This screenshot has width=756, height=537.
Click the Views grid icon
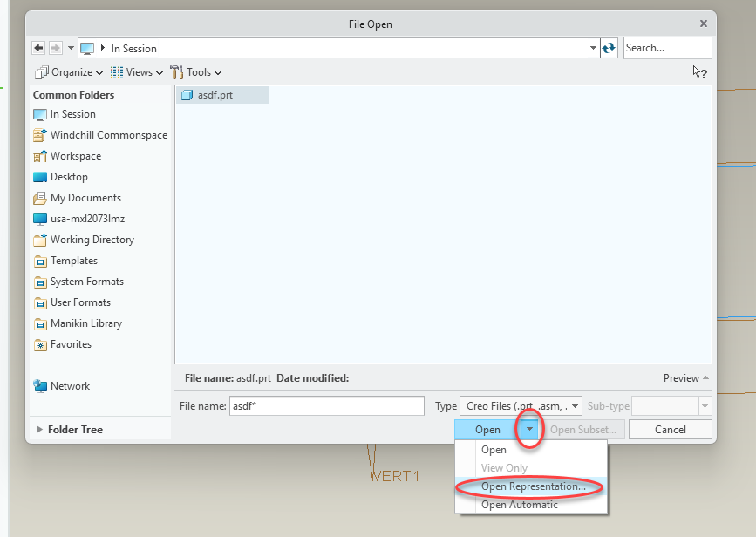pos(117,72)
